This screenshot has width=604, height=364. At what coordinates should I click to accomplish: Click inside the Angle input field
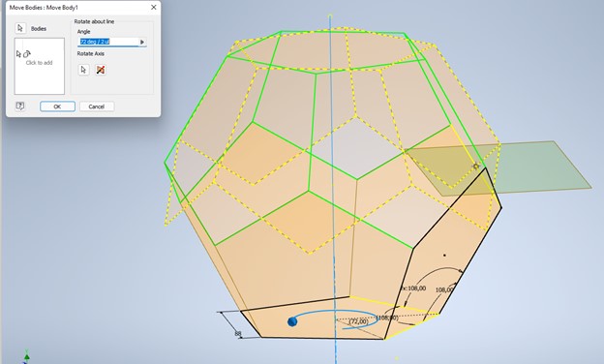coord(108,42)
